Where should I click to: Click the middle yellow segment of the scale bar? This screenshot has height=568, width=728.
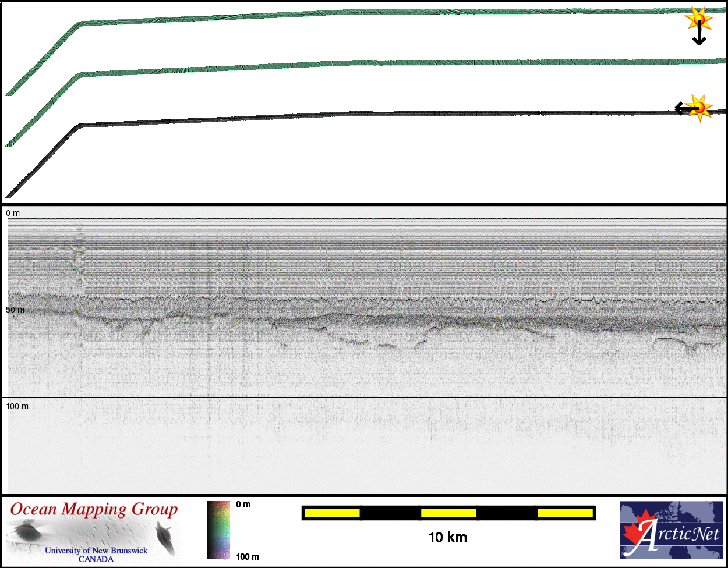(x=448, y=513)
